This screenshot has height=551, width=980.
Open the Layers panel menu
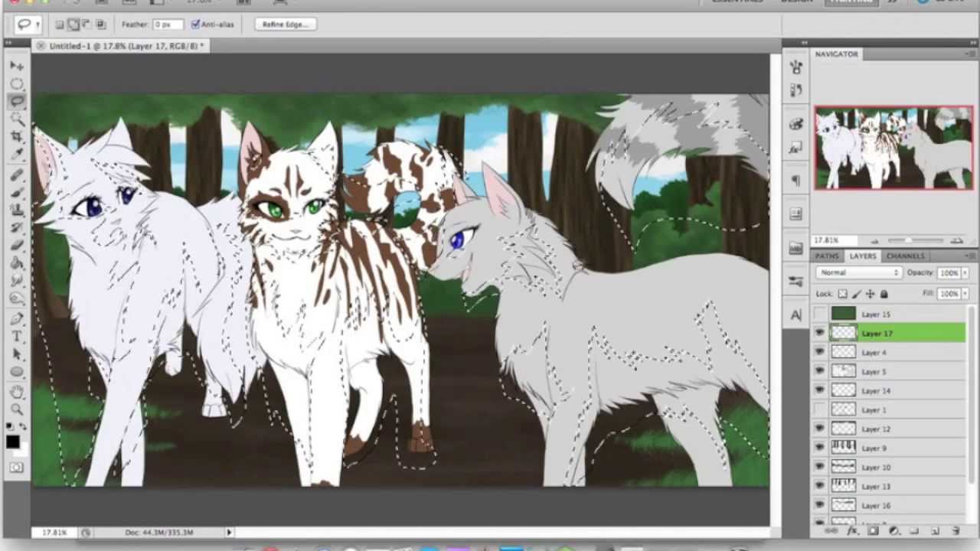pyautogui.click(x=970, y=256)
